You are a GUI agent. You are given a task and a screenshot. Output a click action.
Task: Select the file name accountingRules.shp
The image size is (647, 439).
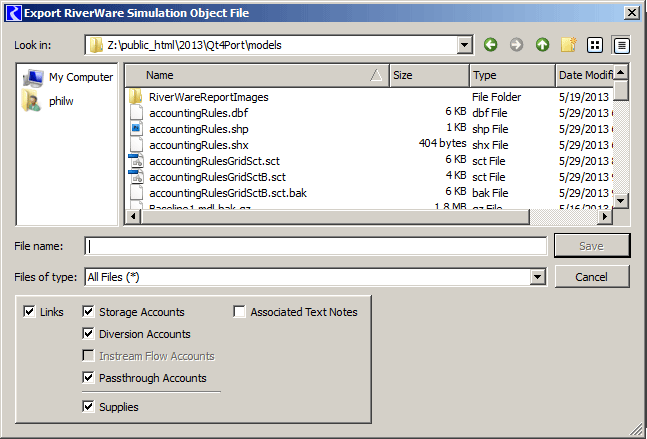198,129
